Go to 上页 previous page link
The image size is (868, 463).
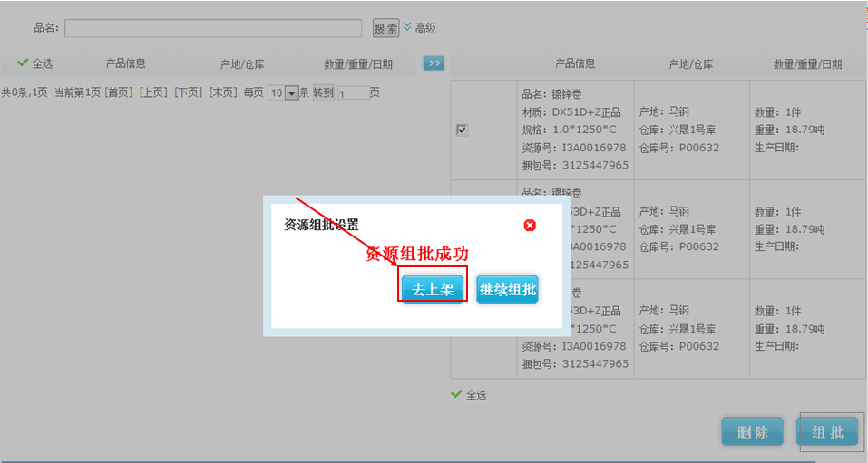153,92
